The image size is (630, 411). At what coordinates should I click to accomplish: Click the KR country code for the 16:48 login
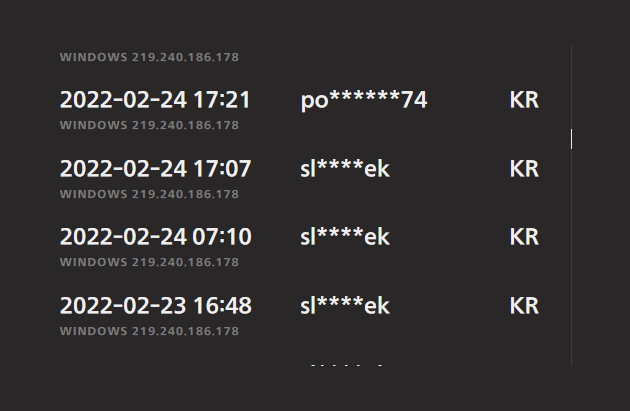tap(524, 306)
